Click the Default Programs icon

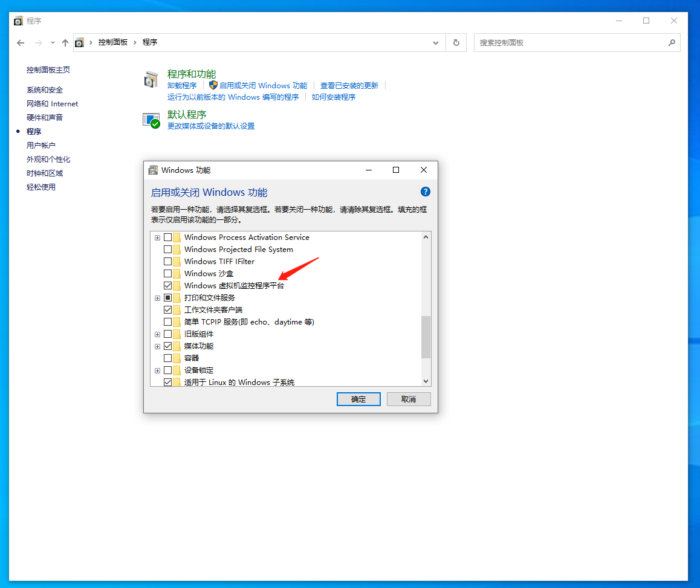[151, 120]
